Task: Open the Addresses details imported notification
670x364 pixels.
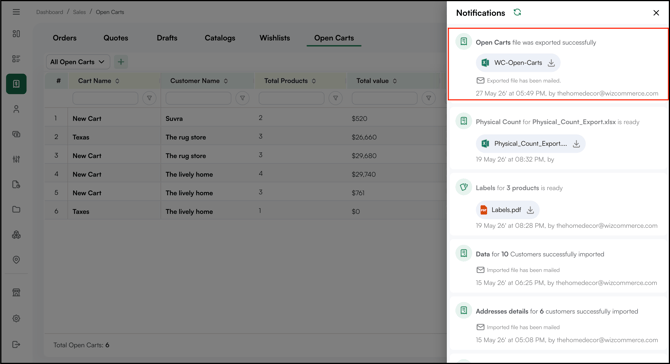Action: [x=558, y=323]
